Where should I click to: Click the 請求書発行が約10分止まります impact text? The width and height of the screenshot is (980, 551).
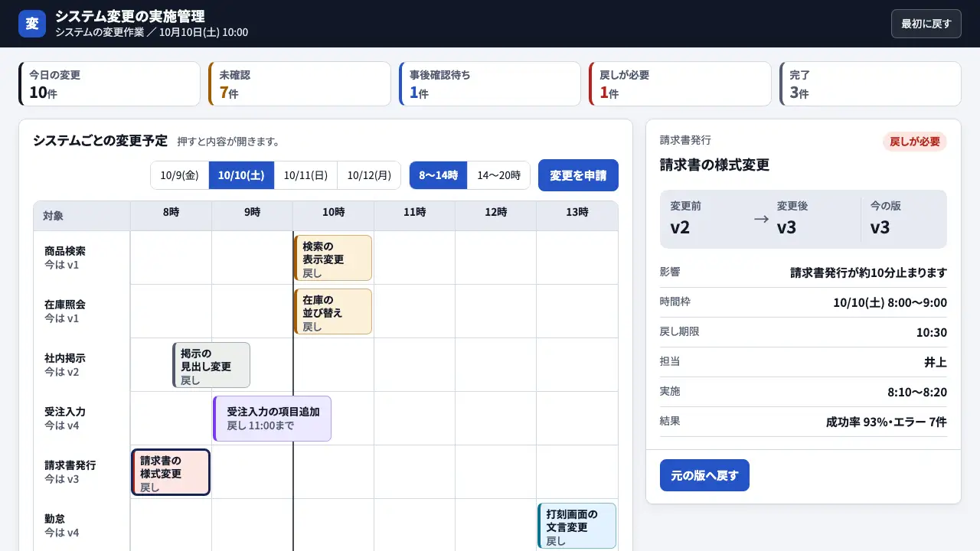pyautogui.click(x=869, y=272)
